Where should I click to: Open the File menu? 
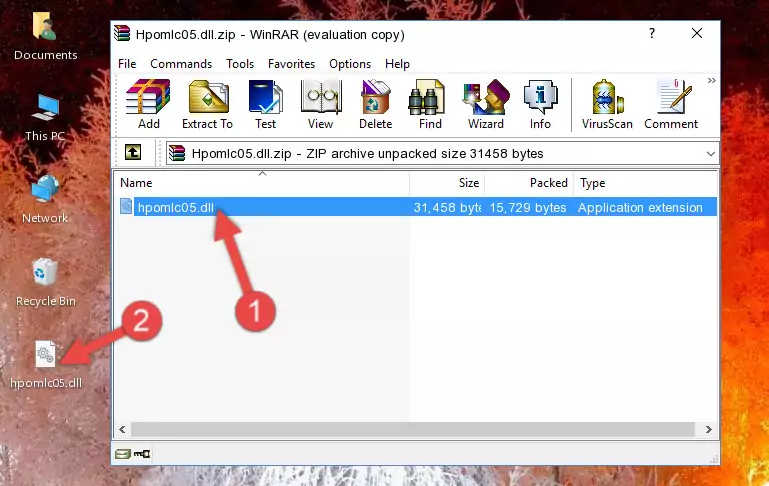point(127,64)
